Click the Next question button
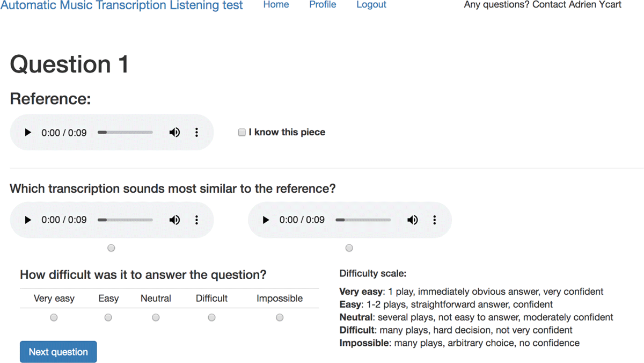Image resolution: width=644 pixels, height=363 pixels. [x=58, y=352]
